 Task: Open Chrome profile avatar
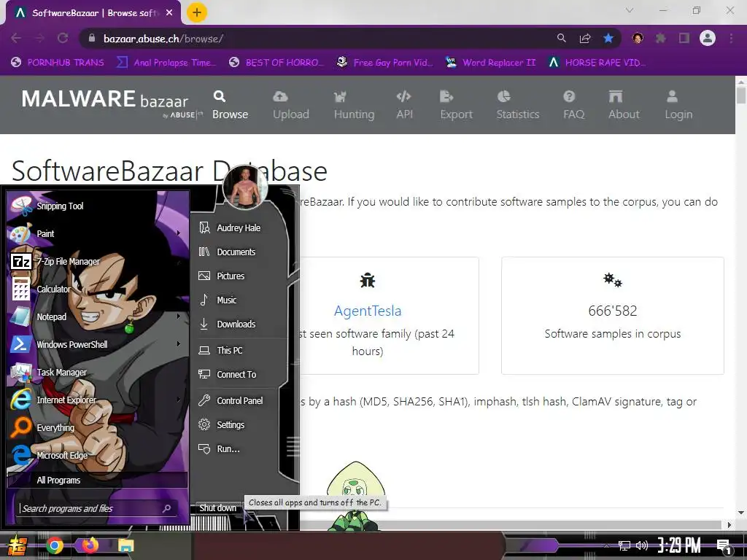(708, 38)
